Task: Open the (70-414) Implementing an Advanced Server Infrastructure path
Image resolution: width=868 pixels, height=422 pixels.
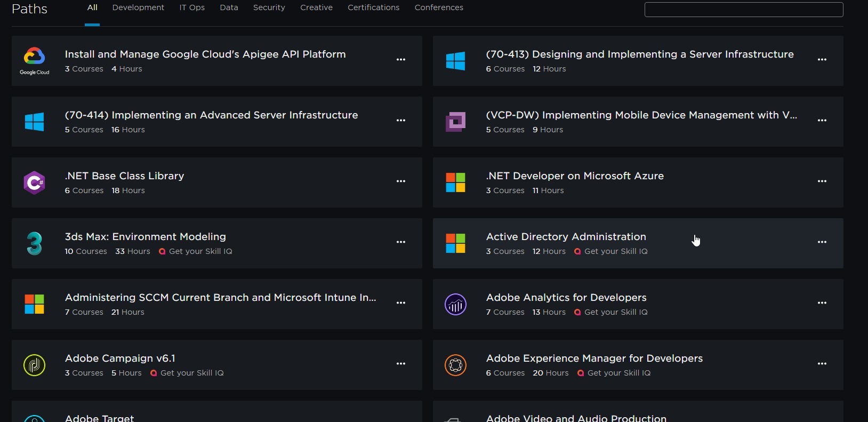Action: (211, 115)
